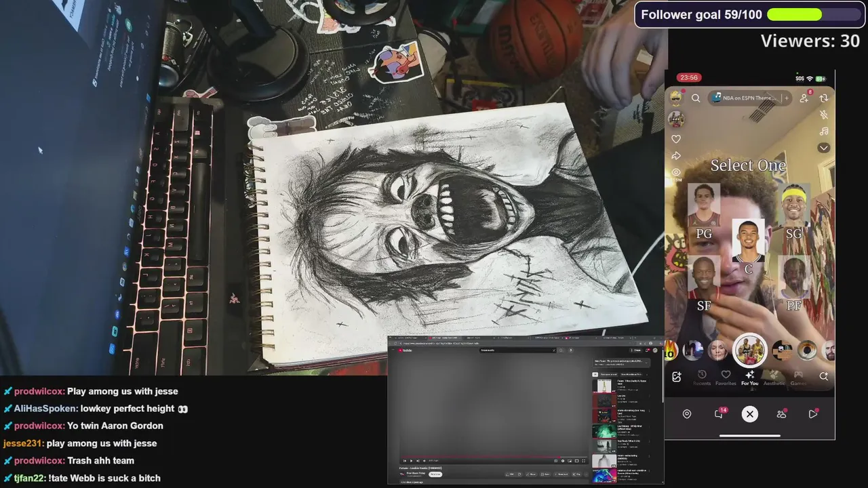868x488 pixels.
Task: Open the Snapchat search magnifier
Action: point(696,98)
